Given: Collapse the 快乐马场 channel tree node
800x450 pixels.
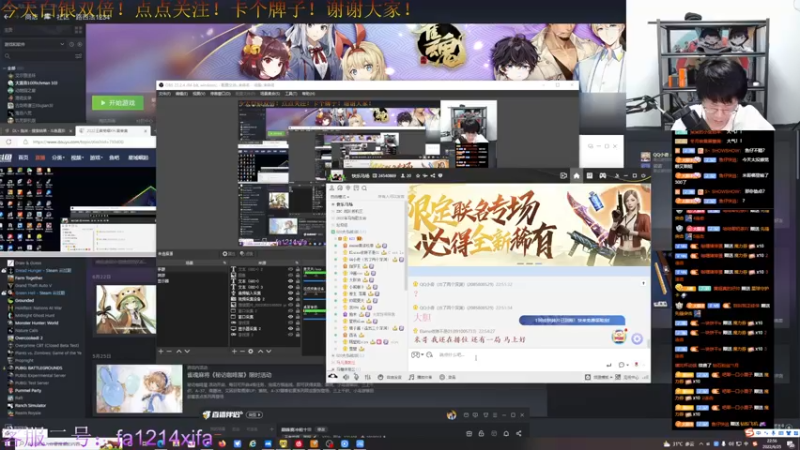Looking at the screenshot, I should (x=334, y=204).
